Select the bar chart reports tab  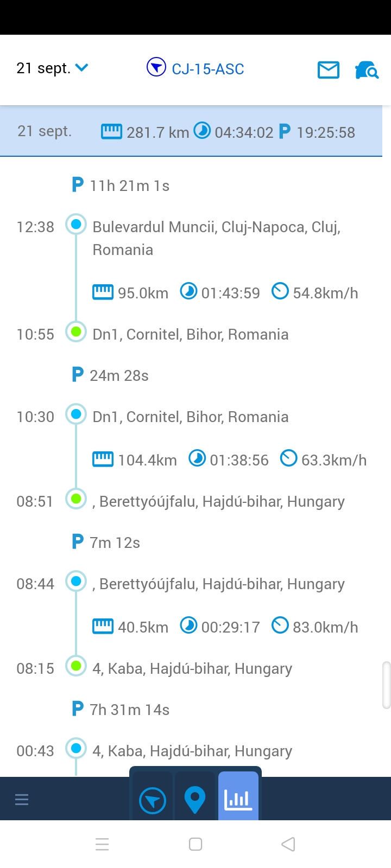pyautogui.click(x=238, y=799)
